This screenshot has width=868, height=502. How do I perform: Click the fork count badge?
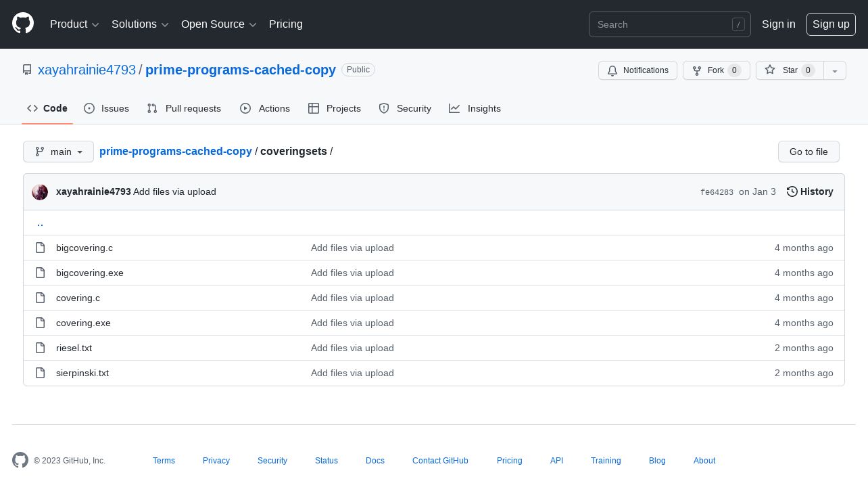coord(734,70)
